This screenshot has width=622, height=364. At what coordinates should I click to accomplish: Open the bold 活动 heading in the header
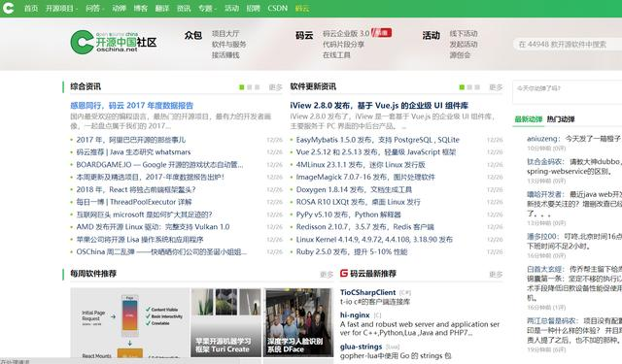click(432, 35)
